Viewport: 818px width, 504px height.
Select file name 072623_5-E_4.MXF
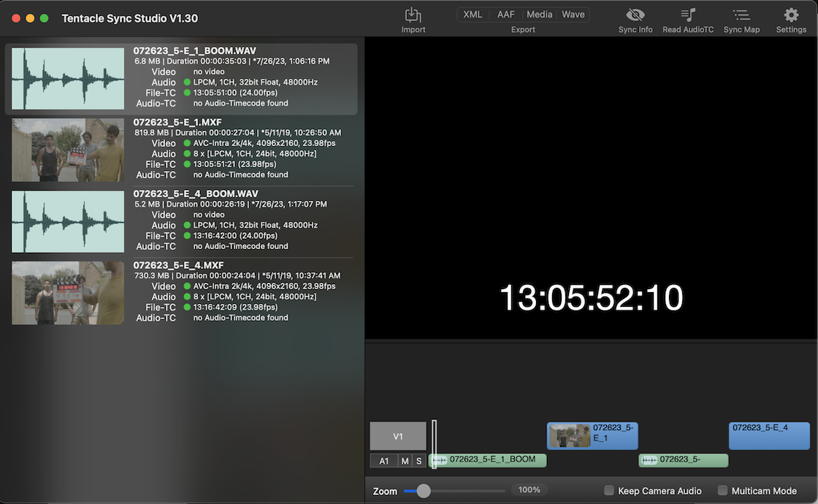coord(178,265)
